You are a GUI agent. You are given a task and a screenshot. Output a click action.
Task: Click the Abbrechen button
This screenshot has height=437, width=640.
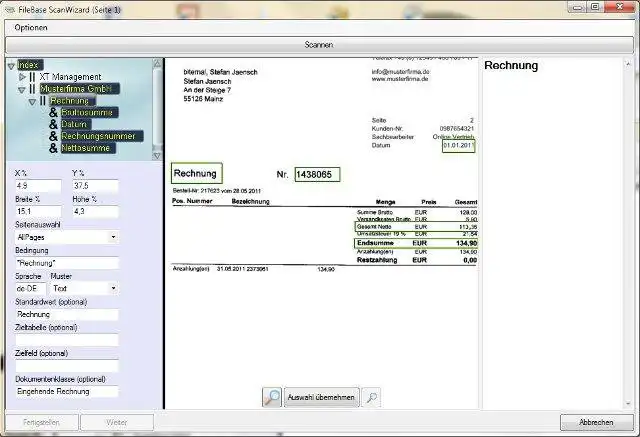596,422
